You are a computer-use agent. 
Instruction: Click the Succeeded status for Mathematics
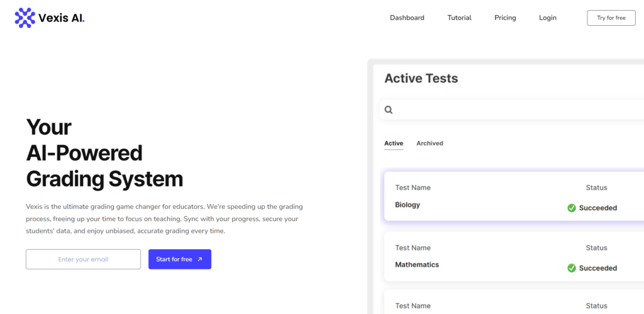597,268
